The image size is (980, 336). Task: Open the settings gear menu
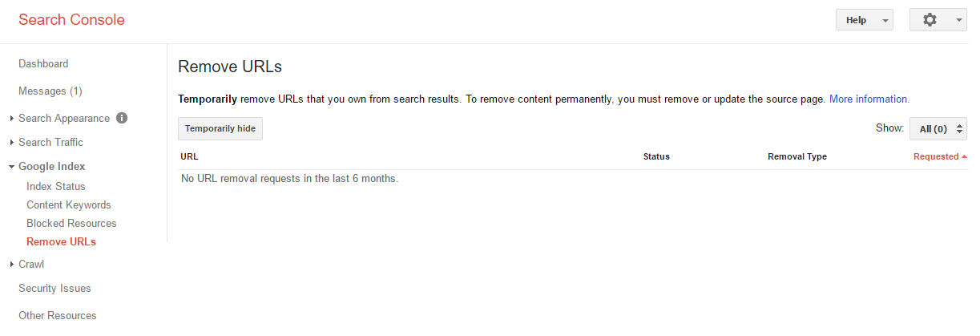[938, 20]
